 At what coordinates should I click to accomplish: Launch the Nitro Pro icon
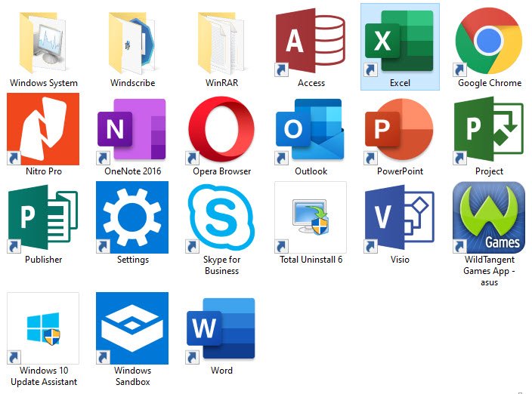click(43, 129)
